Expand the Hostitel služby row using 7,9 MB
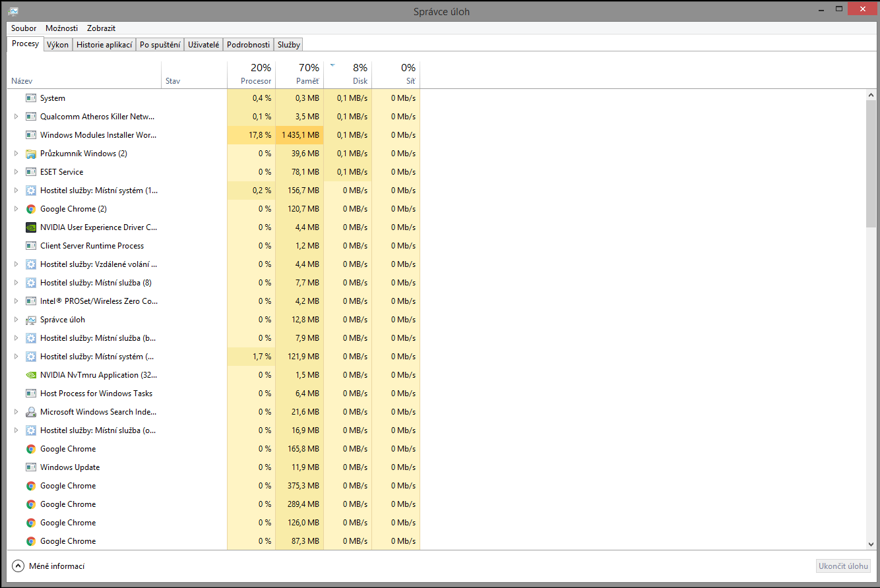The image size is (880, 588). 16,338
